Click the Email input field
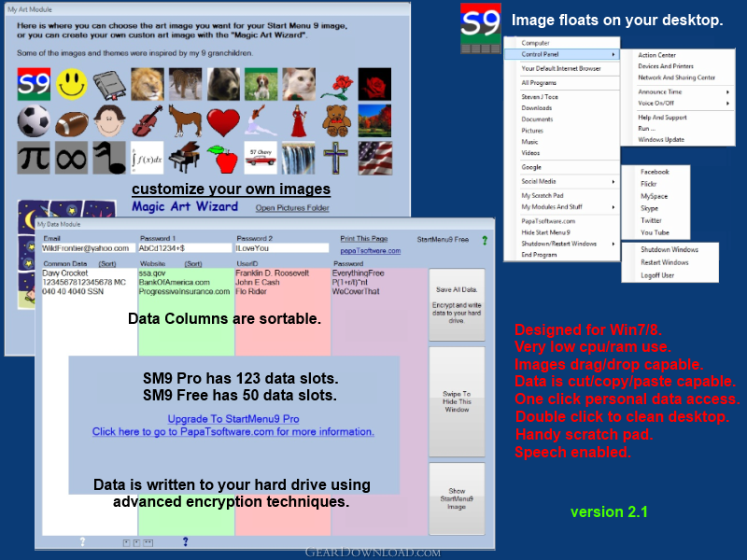Image resolution: width=747 pixels, height=560 pixels. point(89,248)
